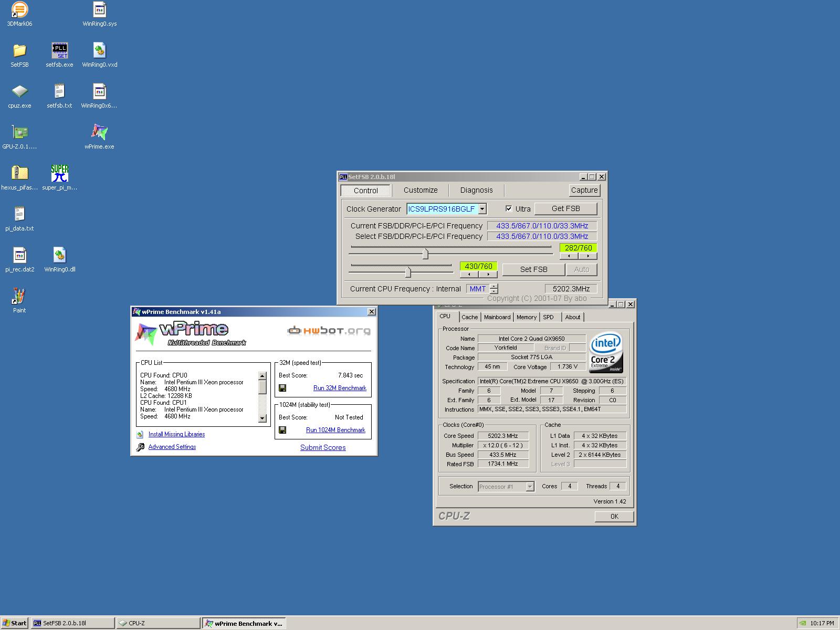Click the lower 430/760 slider thumb
This screenshot has width=840, height=630.
(x=408, y=272)
